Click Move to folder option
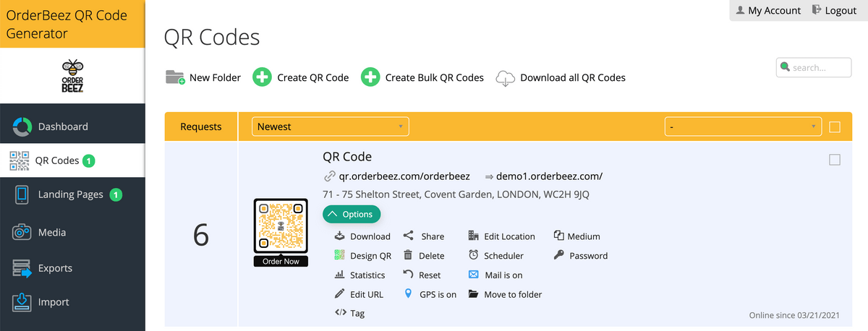Viewport: 868px width, 331px height. click(505, 295)
